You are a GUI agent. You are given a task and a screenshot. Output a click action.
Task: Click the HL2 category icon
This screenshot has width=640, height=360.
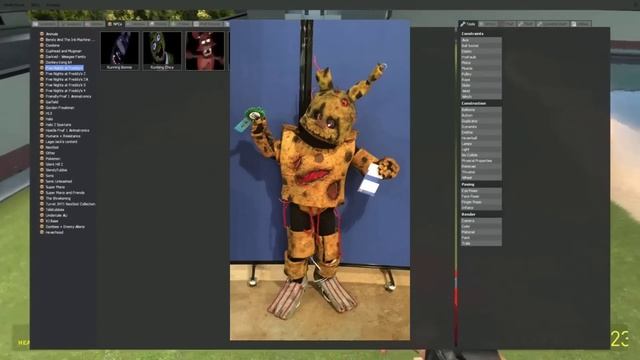click(x=42, y=113)
